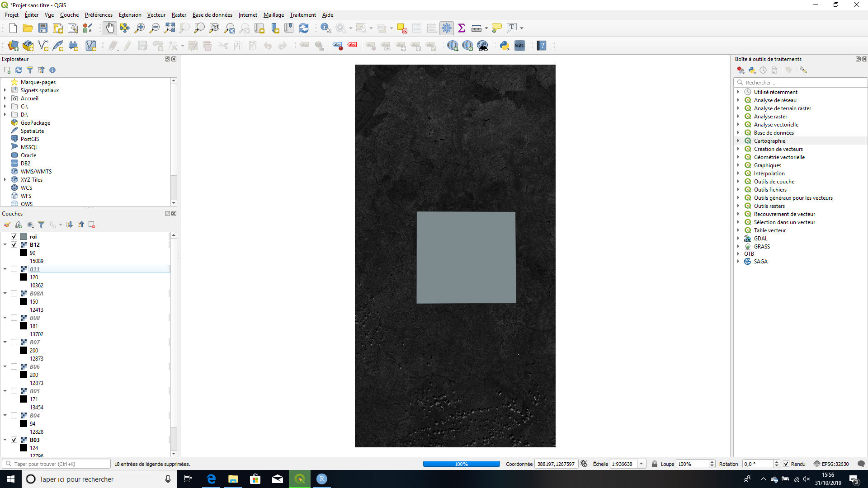Open a project using the folder icon
The image size is (868, 488).
(x=28, y=28)
